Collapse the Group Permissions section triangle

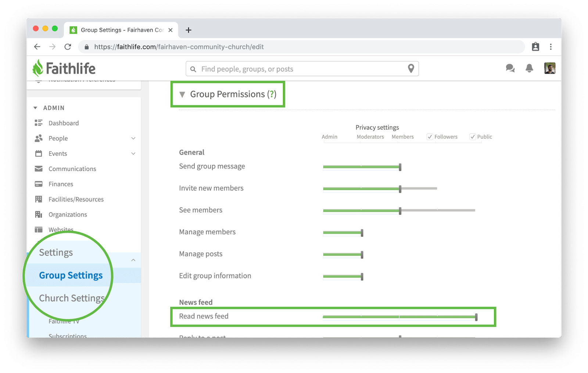point(182,94)
